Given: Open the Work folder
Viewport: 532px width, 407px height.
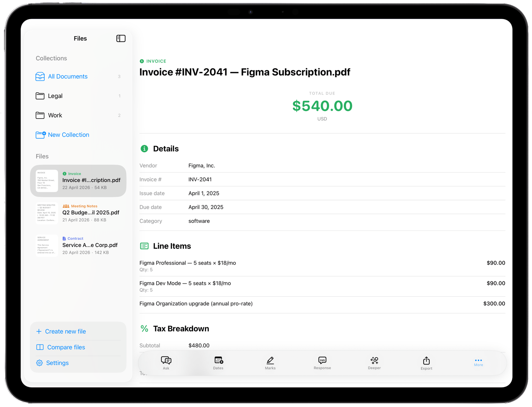Looking at the screenshot, I should tap(78, 115).
